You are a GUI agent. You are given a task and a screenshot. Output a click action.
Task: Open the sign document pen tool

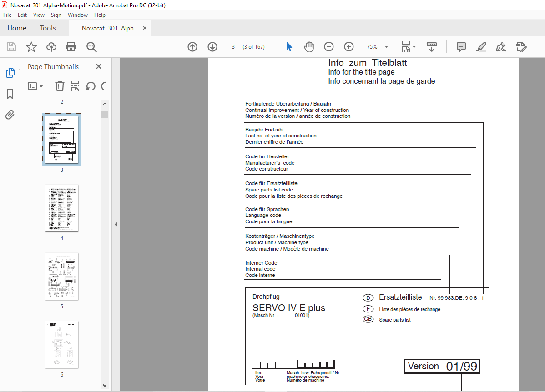[501, 46]
